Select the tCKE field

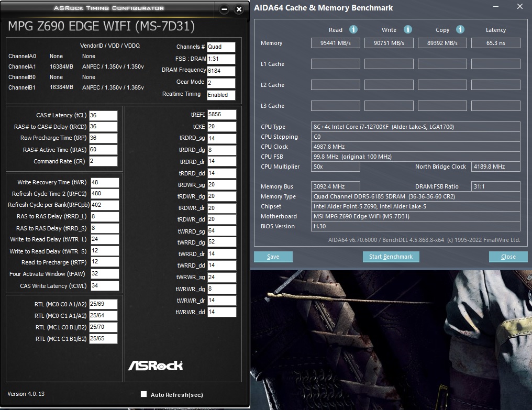221,127
